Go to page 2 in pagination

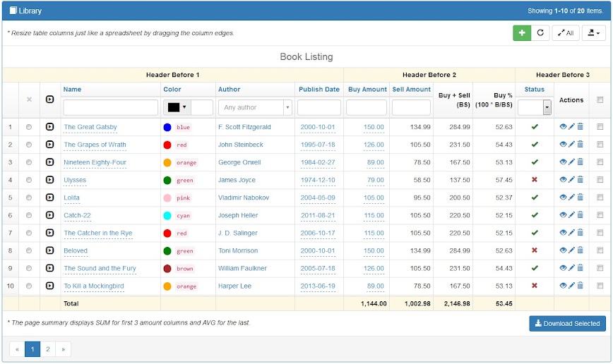coord(47,349)
